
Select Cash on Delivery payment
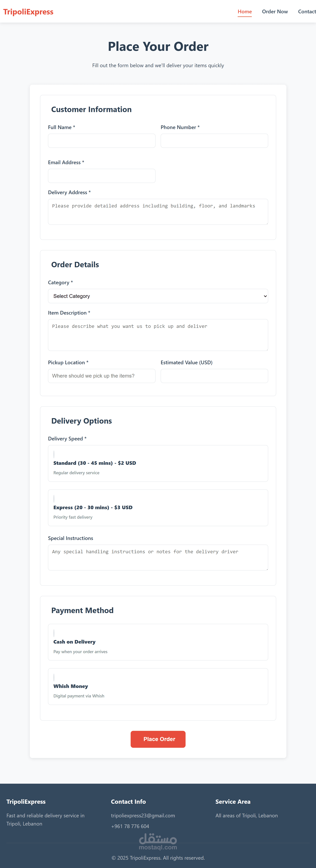click(158, 642)
